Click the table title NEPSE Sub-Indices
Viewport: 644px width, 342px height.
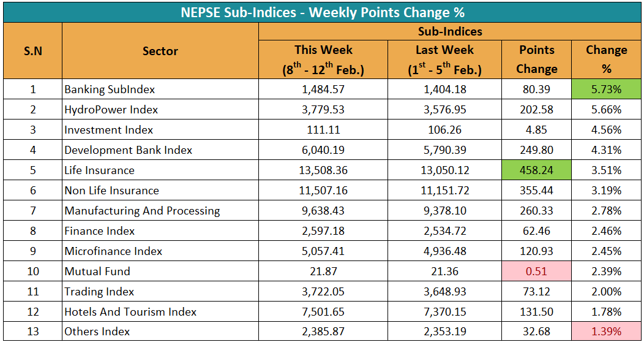[322, 12]
